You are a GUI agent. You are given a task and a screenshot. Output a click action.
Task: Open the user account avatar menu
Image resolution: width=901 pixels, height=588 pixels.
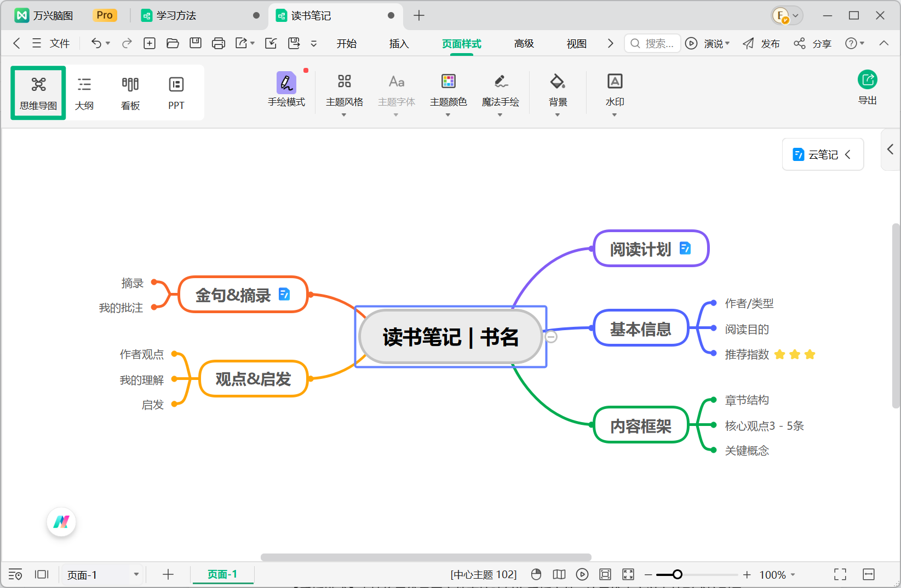pos(787,15)
